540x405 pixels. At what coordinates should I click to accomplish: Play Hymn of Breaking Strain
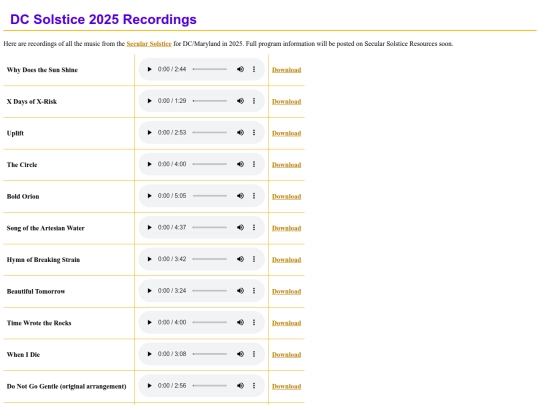[149, 259]
